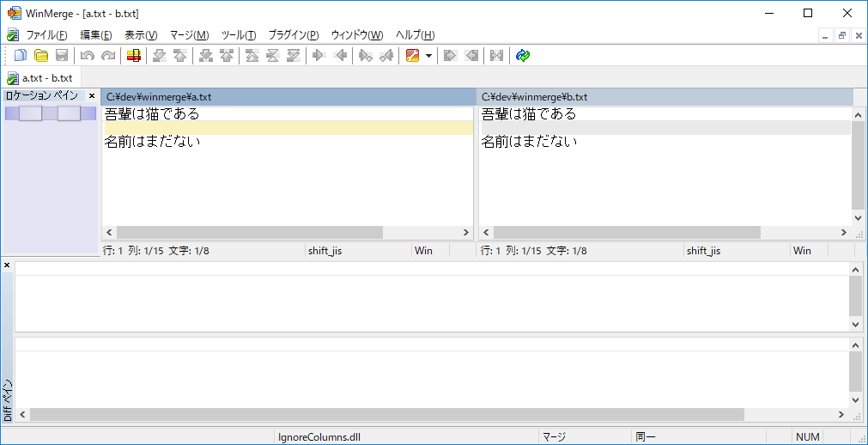Click Copy Left and Advance icon
The height and width of the screenshot is (445, 868).
(x=385, y=56)
